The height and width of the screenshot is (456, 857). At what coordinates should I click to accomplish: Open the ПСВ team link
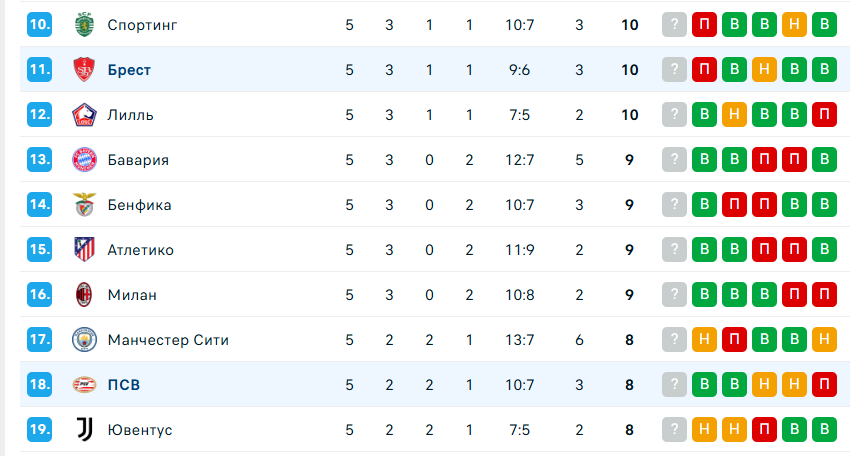124,385
